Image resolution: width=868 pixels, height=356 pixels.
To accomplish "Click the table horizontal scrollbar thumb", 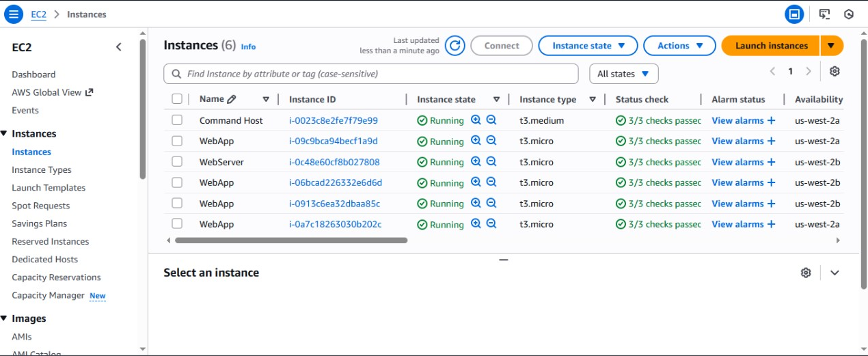I will (291, 241).
